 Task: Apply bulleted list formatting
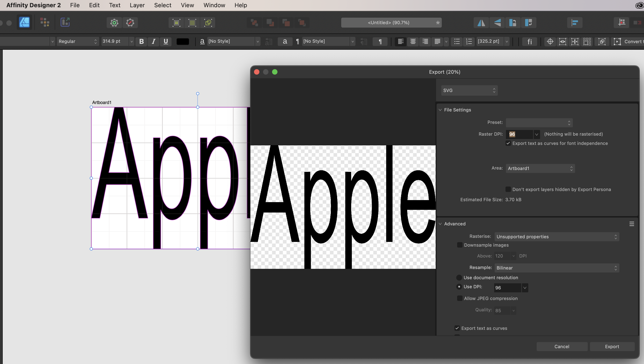457,41
